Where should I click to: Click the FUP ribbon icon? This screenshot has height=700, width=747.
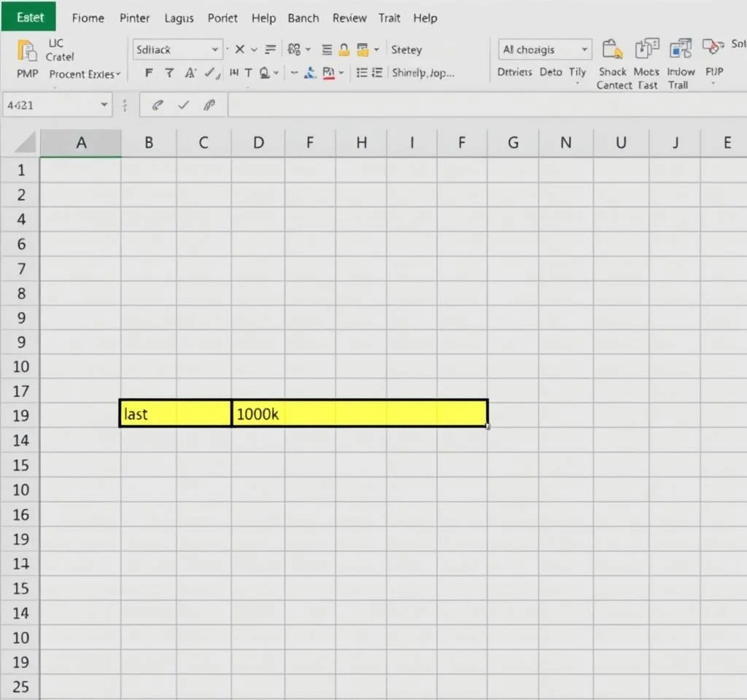[x=713, y=48]
